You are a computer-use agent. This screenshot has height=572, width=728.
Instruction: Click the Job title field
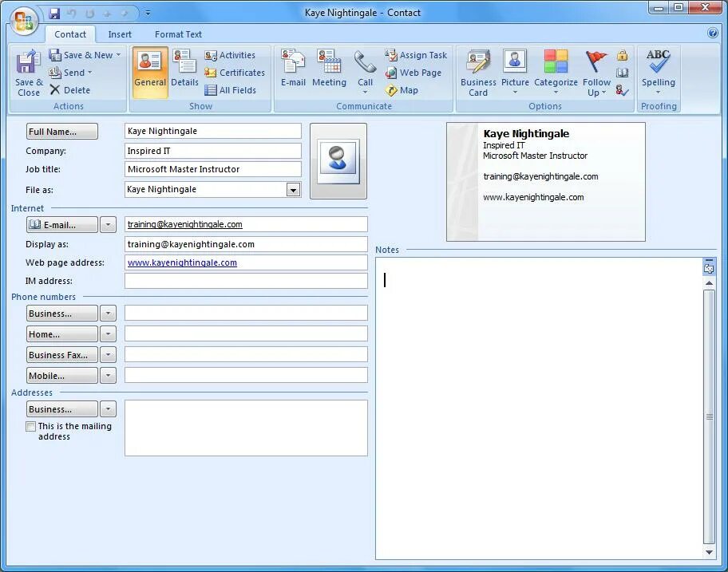[x=212, y=169]
